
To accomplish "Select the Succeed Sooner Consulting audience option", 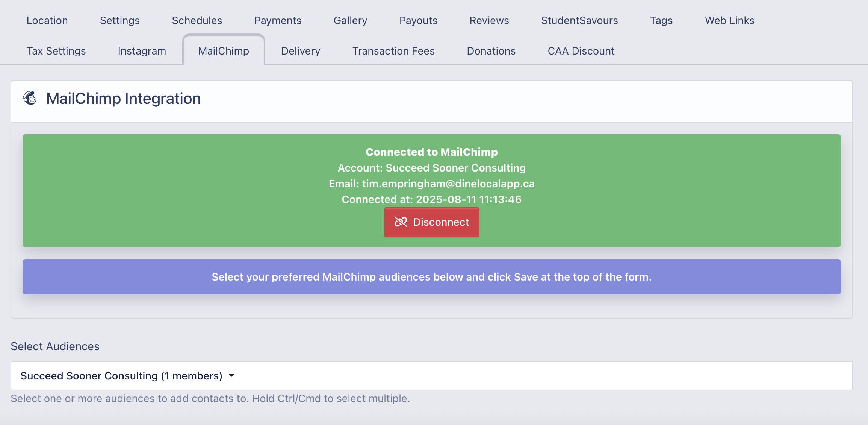I will click(121, 376).
